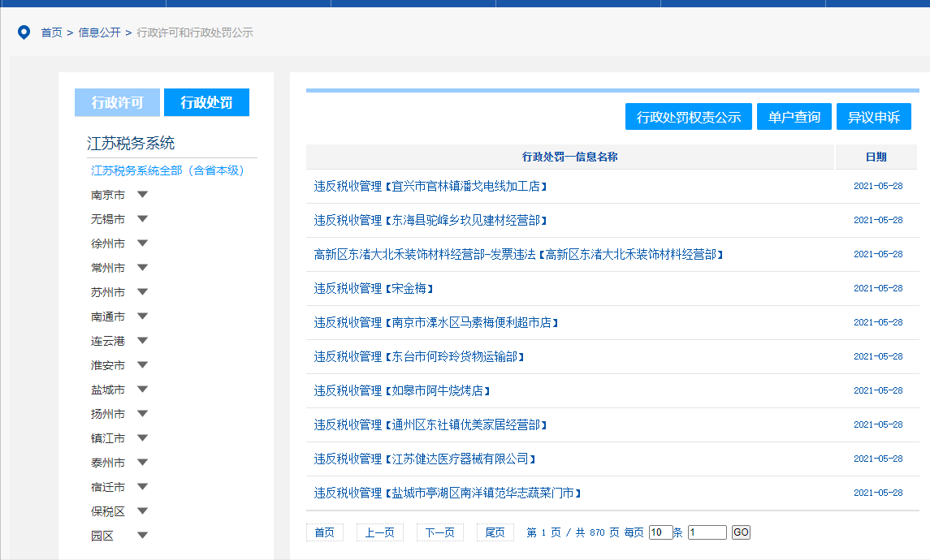Open record for 如皋市阿牛烧烤店
The width and height of the screenshot is (930, 560).
401,391
